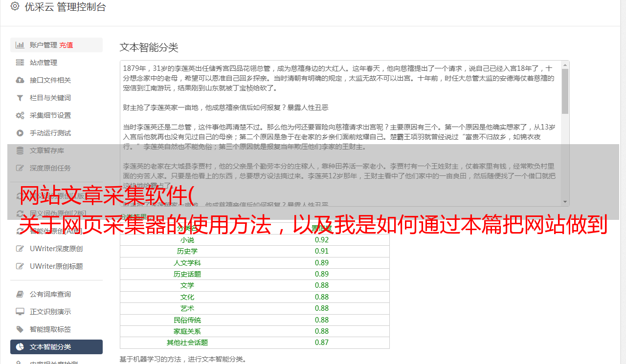Click the 其他社会话题 category cell

pyautogui.click(x=187, y=343)
